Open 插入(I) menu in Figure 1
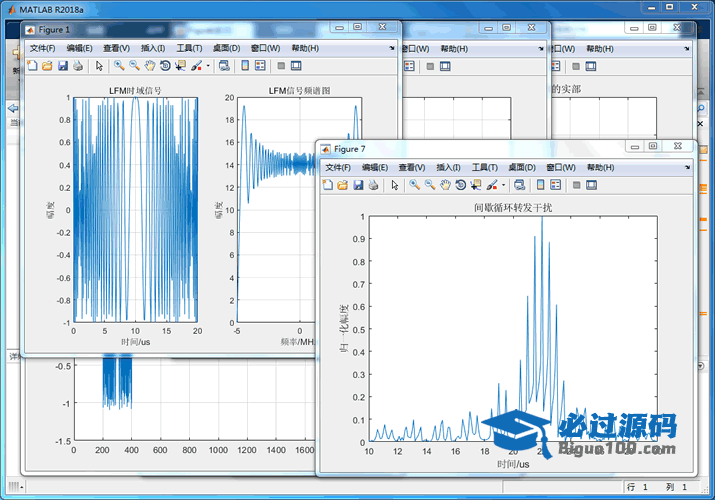Image resolution: width=715 pixels, height=500 pixels. pyautogui.click(x=153, y=48)
